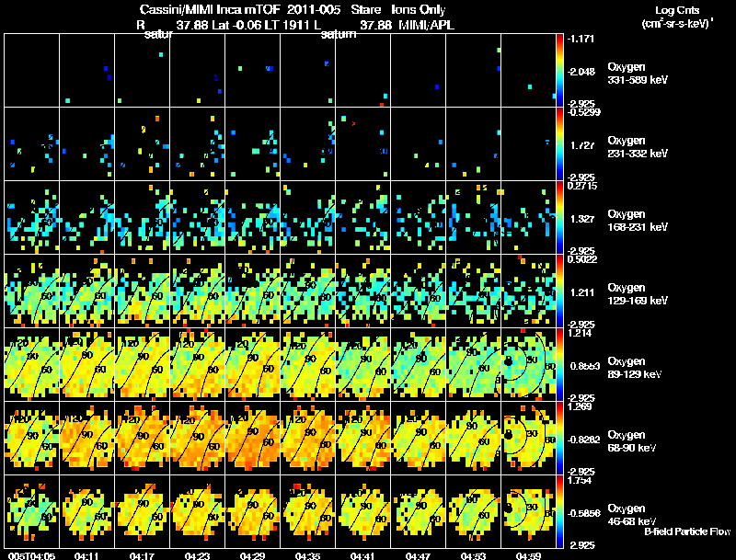736x560 pixels.
Task: Click the black Saturn disk in the 89-129 keV 04:59 panel
Action: 508,361
